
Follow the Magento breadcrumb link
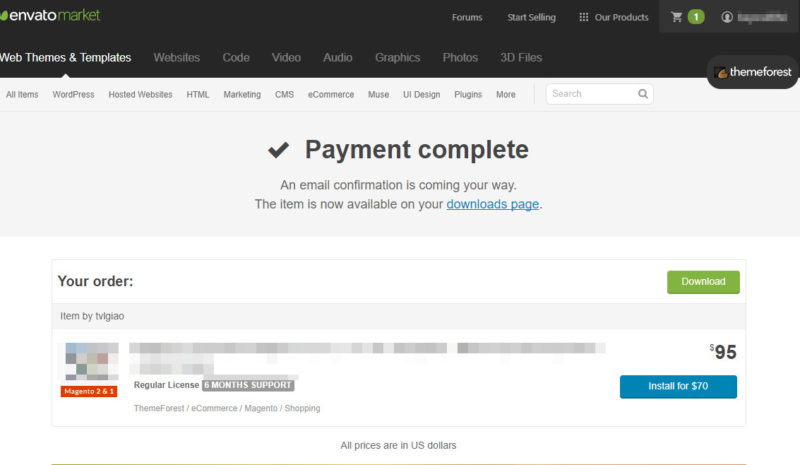[261, 408]
